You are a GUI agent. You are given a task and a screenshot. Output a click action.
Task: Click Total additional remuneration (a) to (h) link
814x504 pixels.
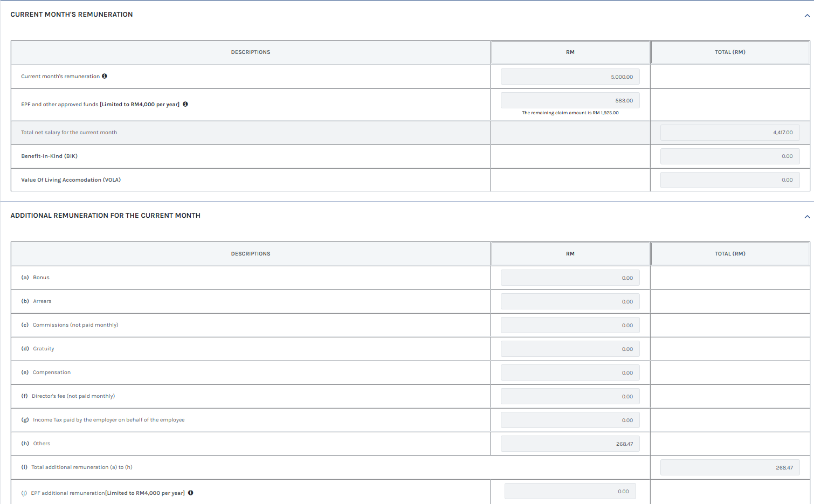pos(81,467)
